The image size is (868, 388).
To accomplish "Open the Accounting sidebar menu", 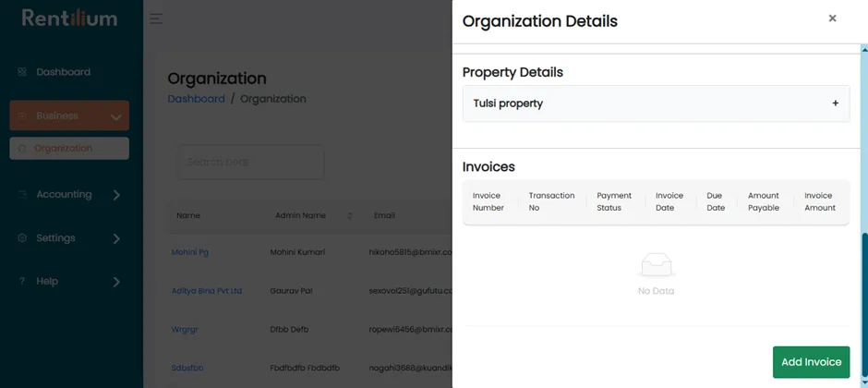I will 69,194.
